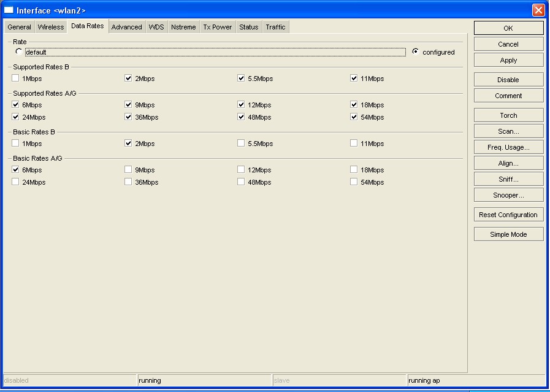Enable 18Mbps under Basic Rates A/G

[354, 169]
